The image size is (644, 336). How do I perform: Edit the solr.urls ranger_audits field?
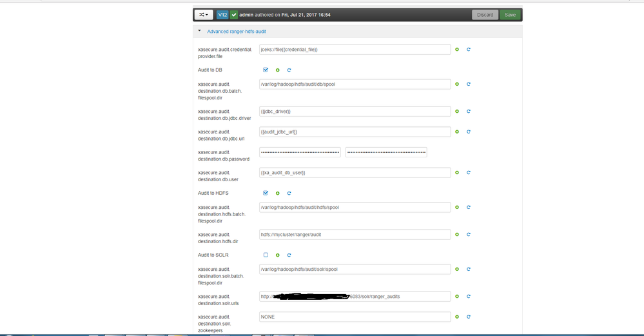click(x=355, y=297)
